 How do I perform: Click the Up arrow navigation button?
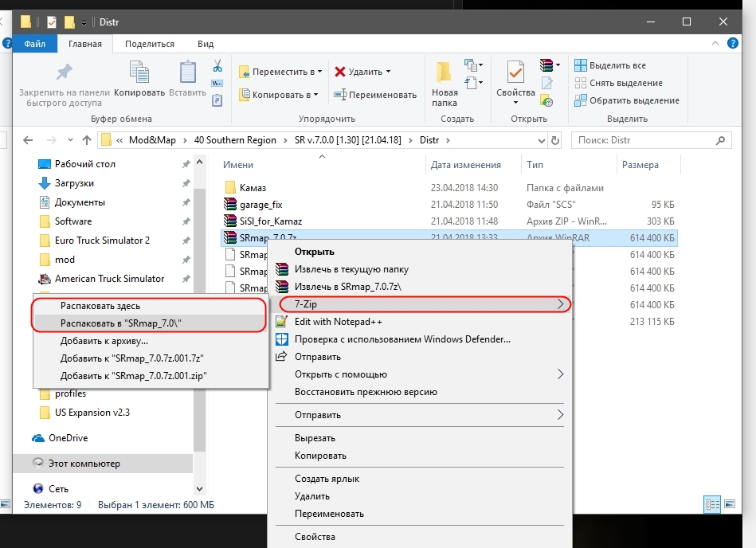click(87, 140)
